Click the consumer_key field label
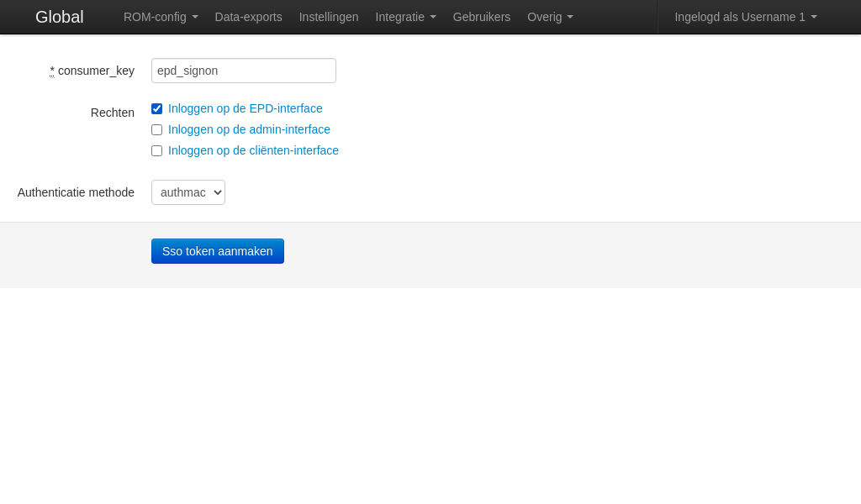Screen dimensions: 861x504 pyautogui.click(x=96, y=71)
